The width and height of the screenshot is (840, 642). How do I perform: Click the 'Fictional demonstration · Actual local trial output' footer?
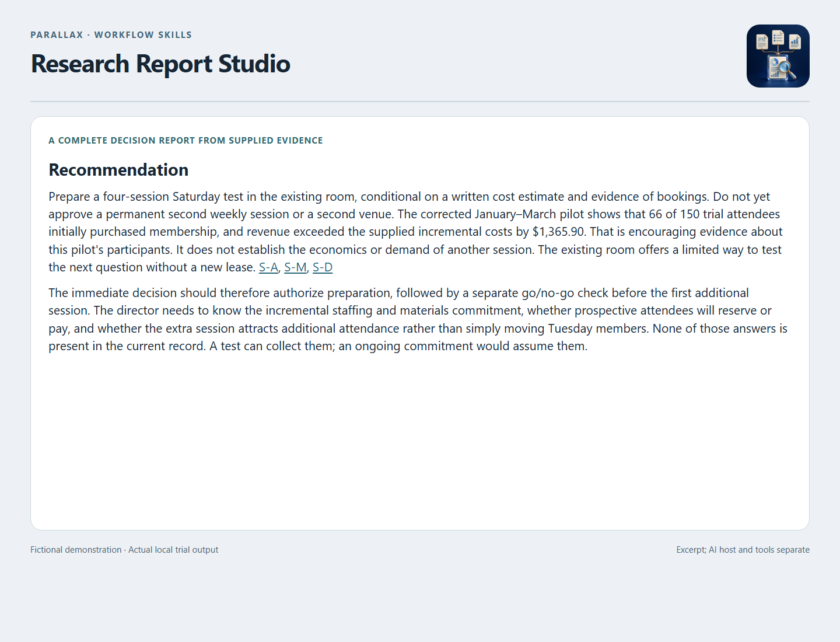pos(124,550)
